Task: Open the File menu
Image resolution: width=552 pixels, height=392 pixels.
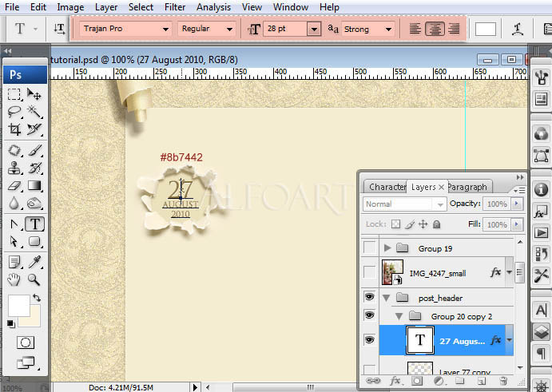Action: [x=12, y=7]
